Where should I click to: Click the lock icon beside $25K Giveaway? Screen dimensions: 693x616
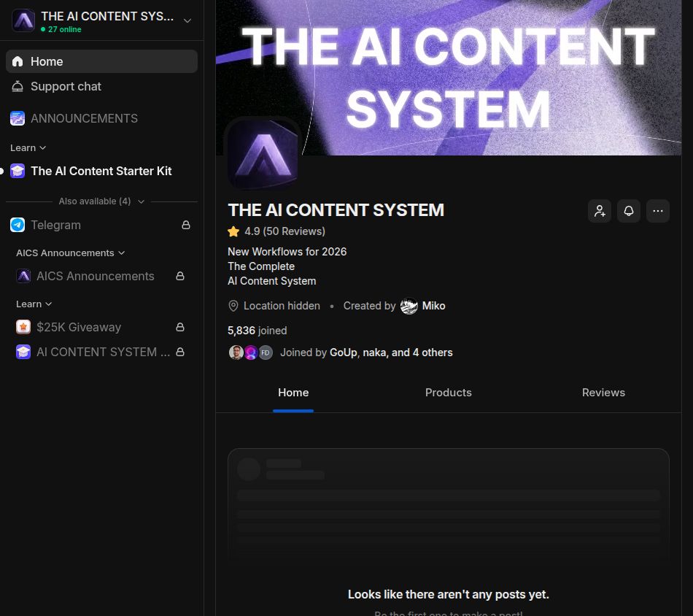click(180, 327)
